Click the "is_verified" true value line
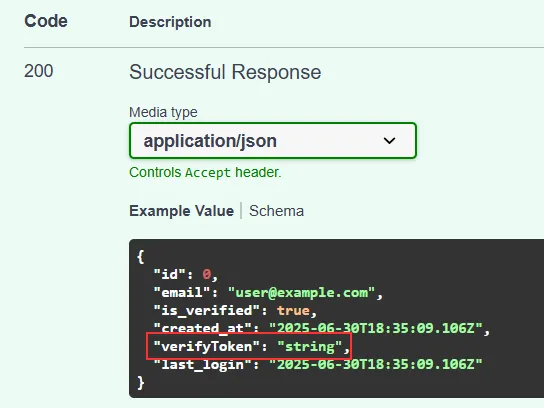The width and height of the screenshot is (544, 408). coord(235,311)
